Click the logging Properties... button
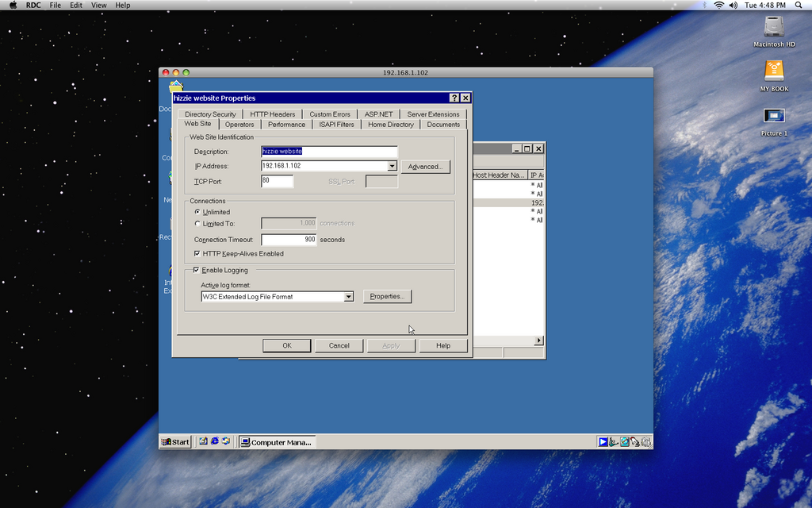 387,297
